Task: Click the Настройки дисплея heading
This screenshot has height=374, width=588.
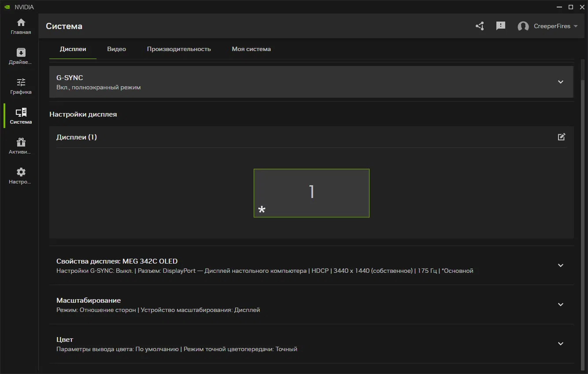Action: 83,114
